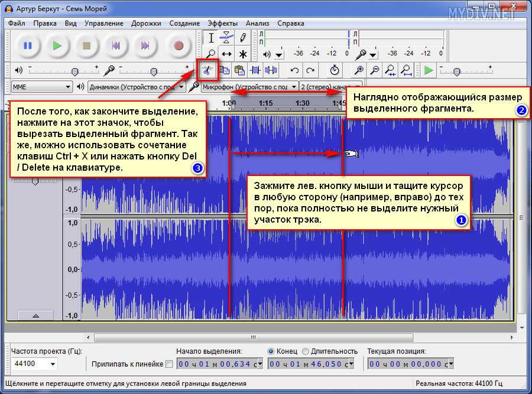Click the Undo arrow icon
The width and height of the screenshot is (532, 394).
[295, 70]
